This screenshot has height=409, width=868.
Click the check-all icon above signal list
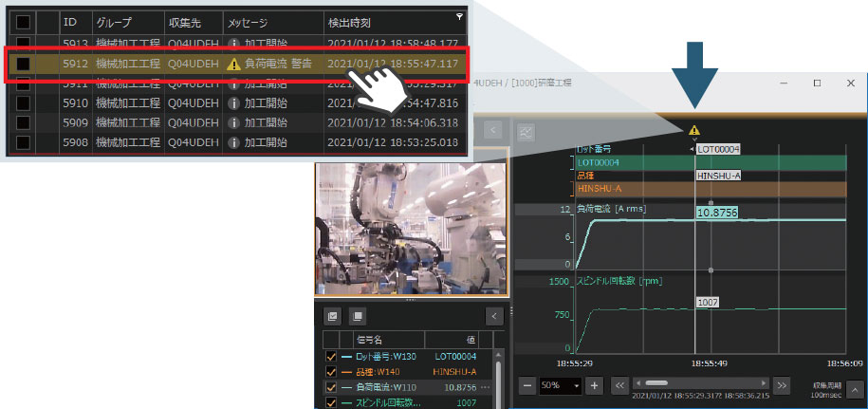coord(333,316)
